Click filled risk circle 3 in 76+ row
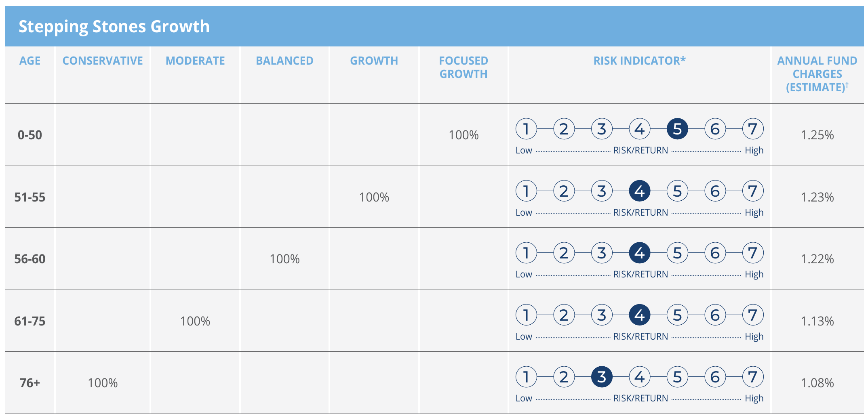Screen dimensions: 868x420 point(602,377)
